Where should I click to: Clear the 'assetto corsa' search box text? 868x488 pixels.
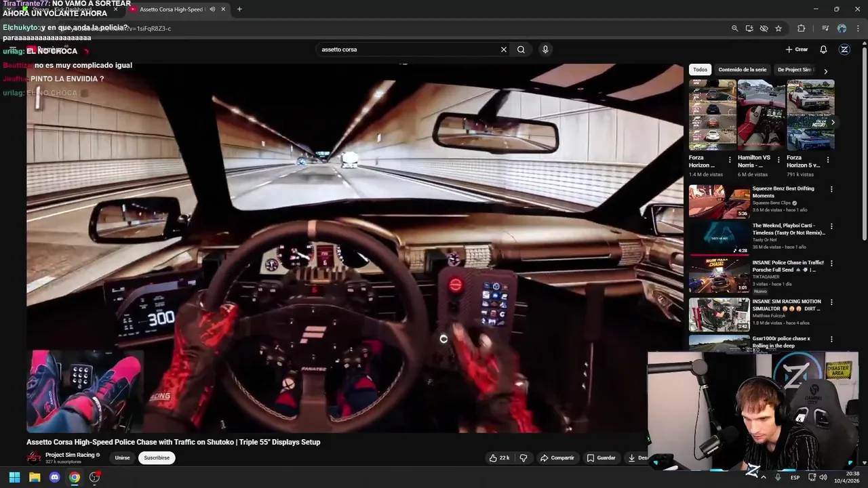click(x=503, y=49)
